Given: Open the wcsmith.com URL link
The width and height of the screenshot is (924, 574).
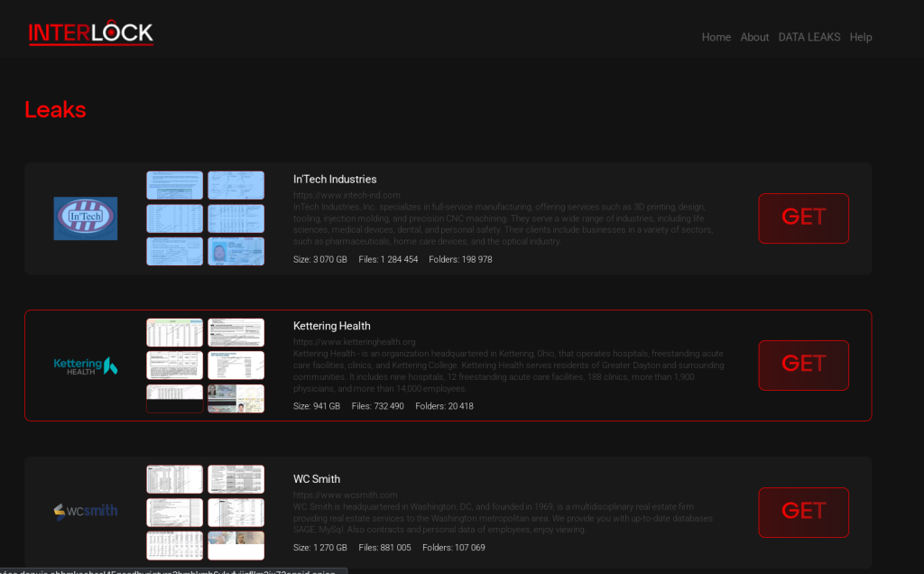Looking at the screenshot, I should click(346, 495).
